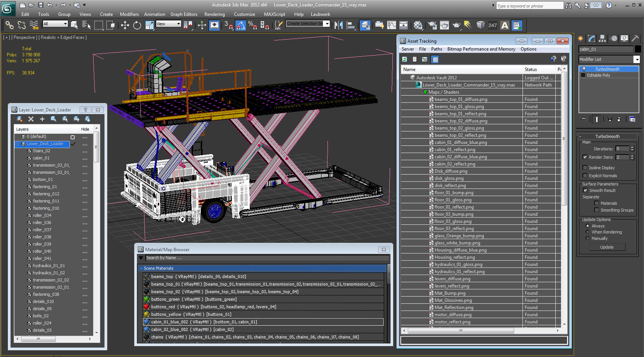
Task: Click the Mirror tool icon
Action: pyautogui.click(x=338, y=25)
